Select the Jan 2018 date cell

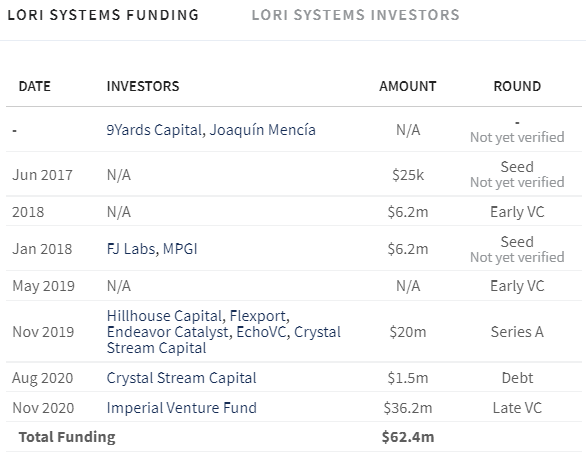point(42,249)
